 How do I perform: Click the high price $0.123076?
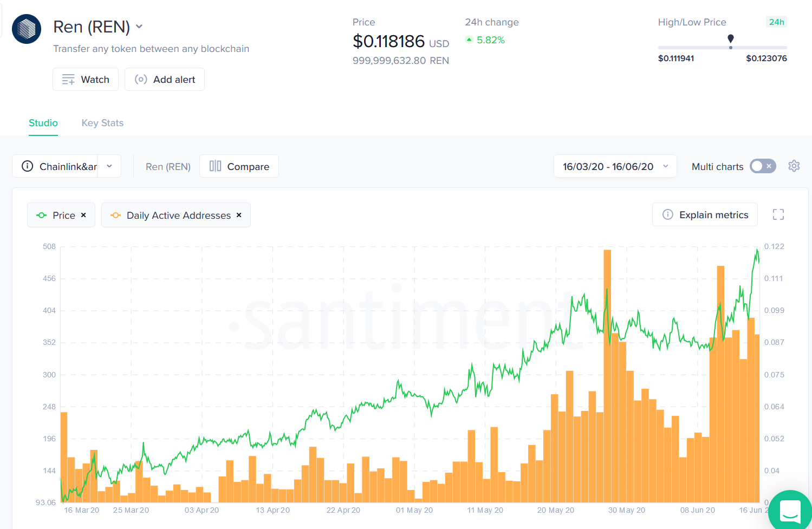coord(766,58)
